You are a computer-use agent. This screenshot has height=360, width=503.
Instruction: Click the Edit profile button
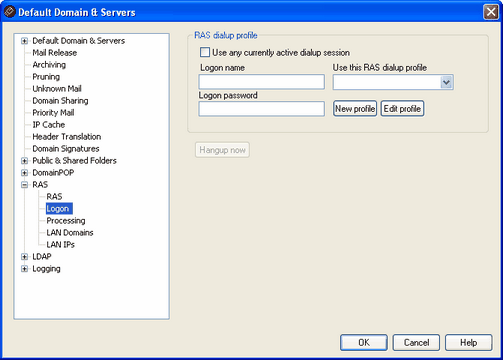tap(402, 109)
